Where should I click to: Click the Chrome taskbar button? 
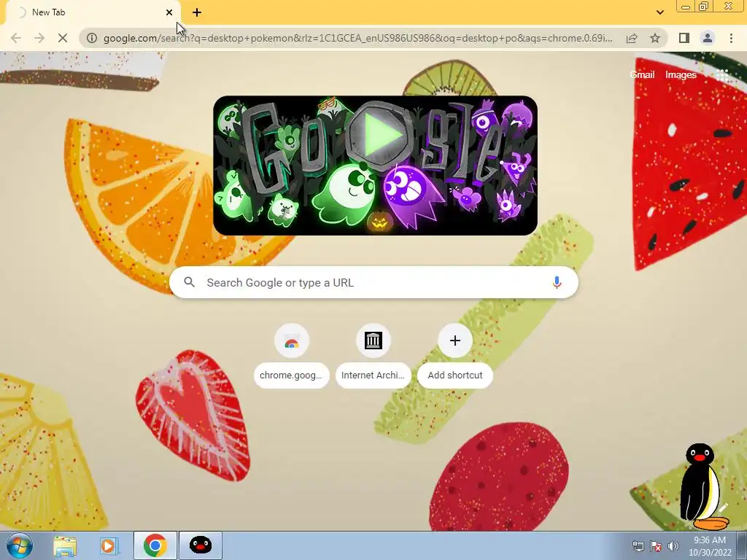click(155, 545)
